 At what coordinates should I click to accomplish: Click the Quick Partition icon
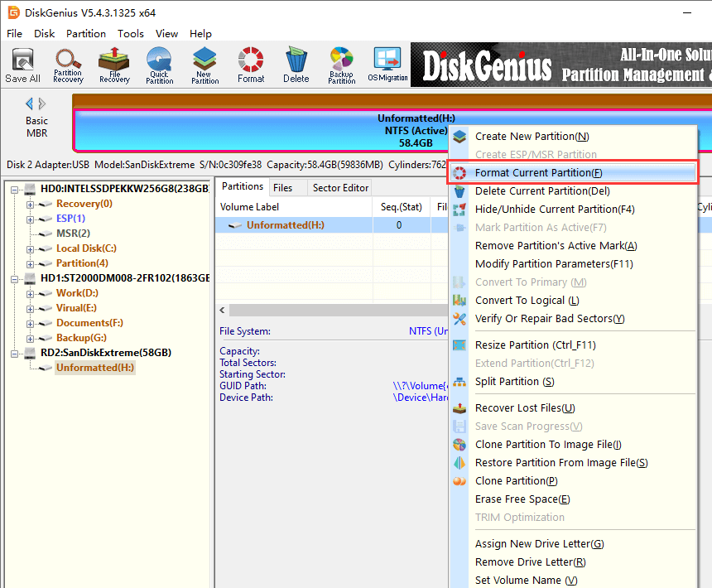159,65
